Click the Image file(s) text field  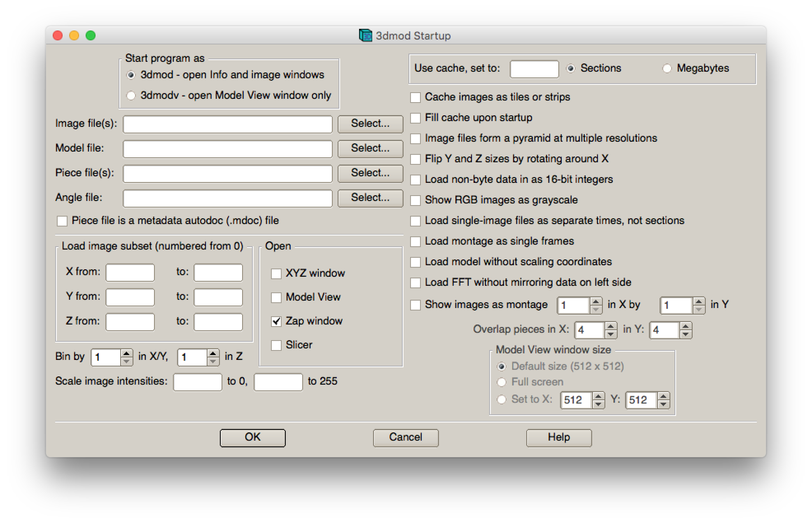(x=228, y=124)
